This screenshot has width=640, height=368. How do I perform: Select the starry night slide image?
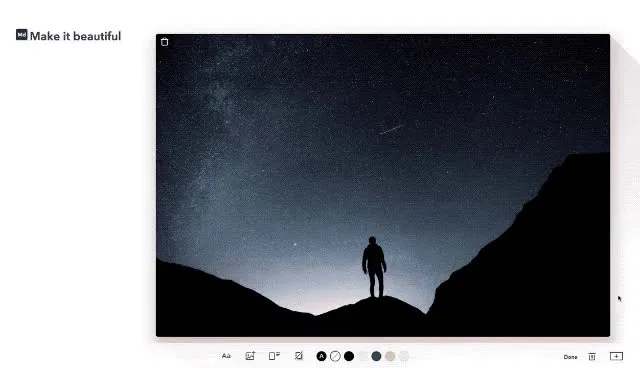pyautogui.click(x=383, y=186)
